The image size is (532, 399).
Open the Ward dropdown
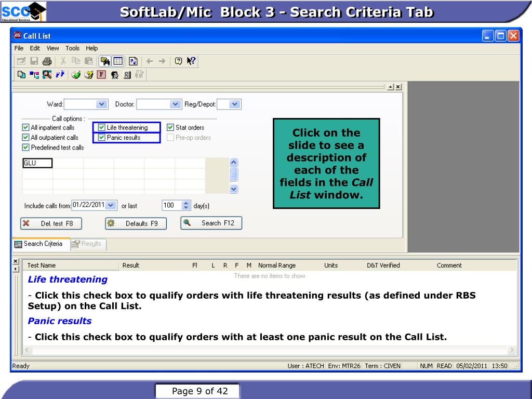click(101, 104)
